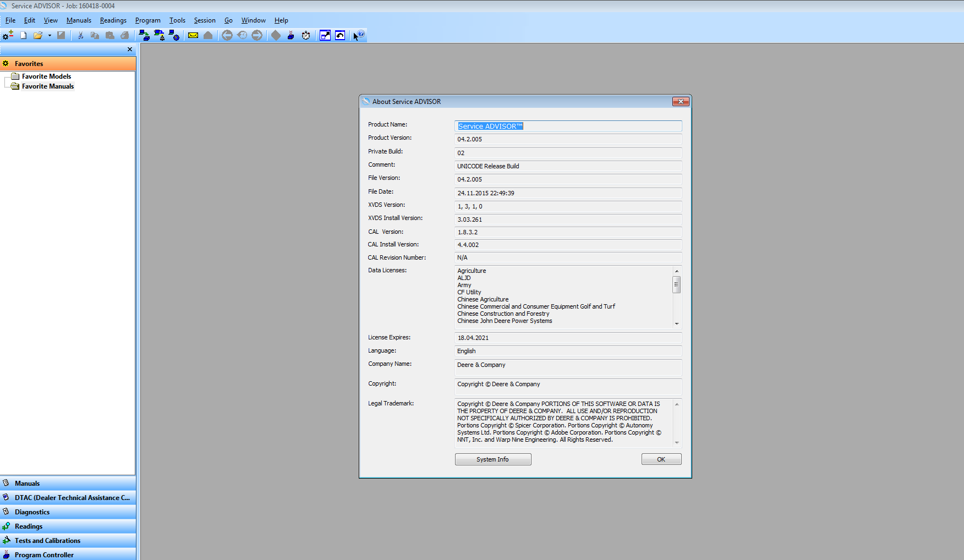Open the Session menu
The width and height of the screenshot is (964, 560).
point(205,20)
